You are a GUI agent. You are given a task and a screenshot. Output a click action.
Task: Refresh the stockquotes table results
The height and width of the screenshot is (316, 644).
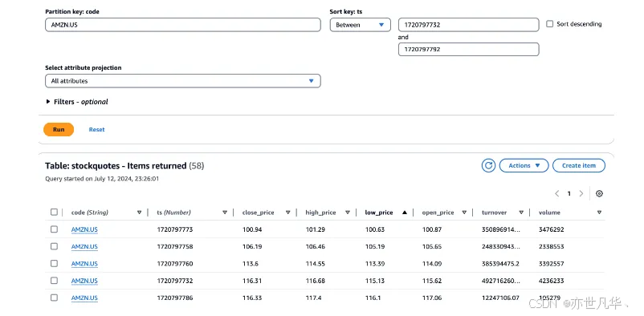point(488,166)
